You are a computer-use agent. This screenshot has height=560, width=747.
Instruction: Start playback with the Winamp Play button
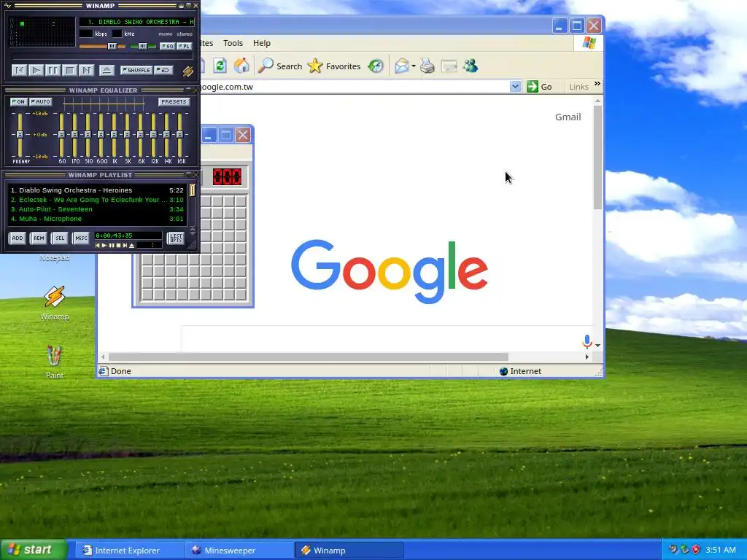coord(36,71)
